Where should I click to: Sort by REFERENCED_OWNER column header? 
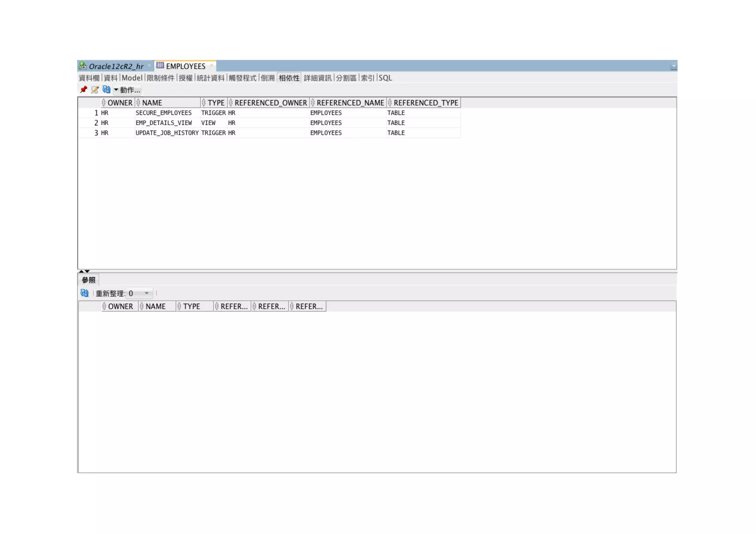click(268, 103)
